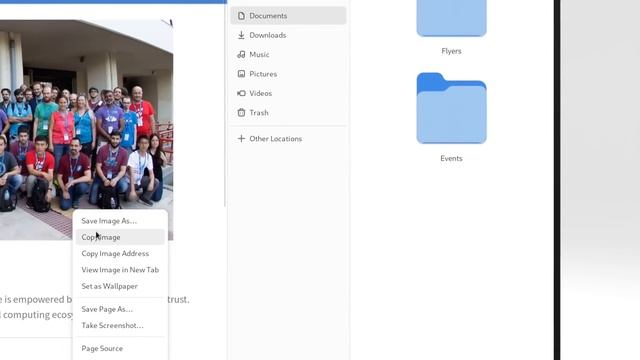Open Videos in the file sidebar
Viewport: 640px width, 360px height.
(x=288, y=93)
